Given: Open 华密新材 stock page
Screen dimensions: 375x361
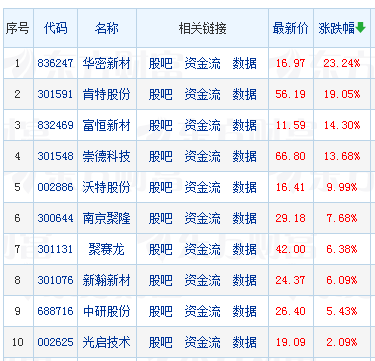Looking at the screenshot, I should coord(107,63).
